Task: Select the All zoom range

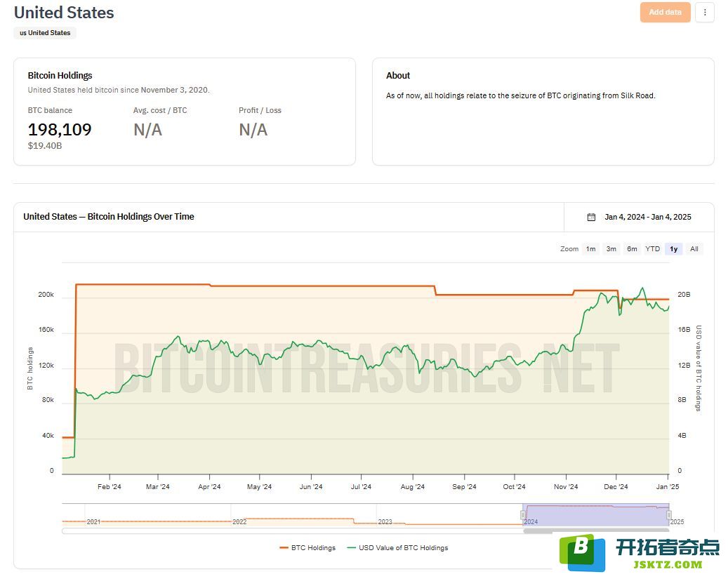Action: [694, 249]
